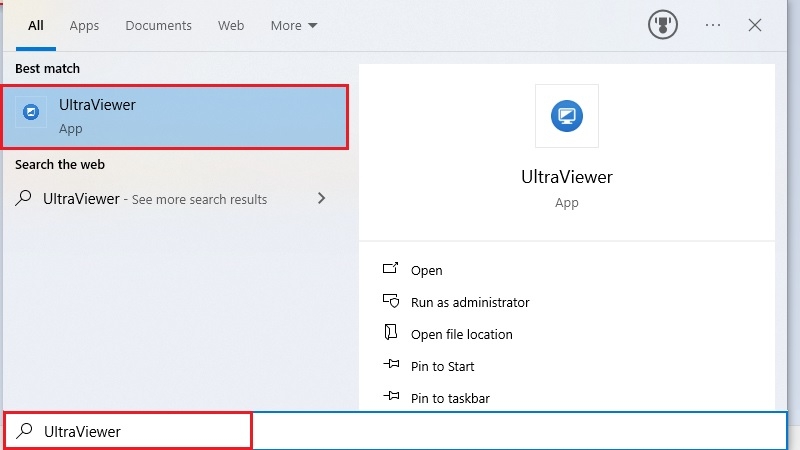
Task: Click the web search magnifier icon
Action: (23, 198)
